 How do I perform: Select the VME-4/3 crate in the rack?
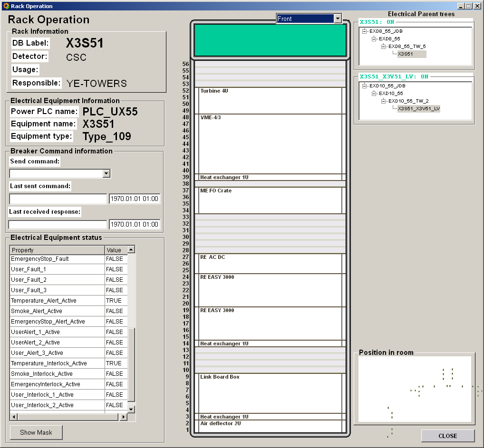270,144
